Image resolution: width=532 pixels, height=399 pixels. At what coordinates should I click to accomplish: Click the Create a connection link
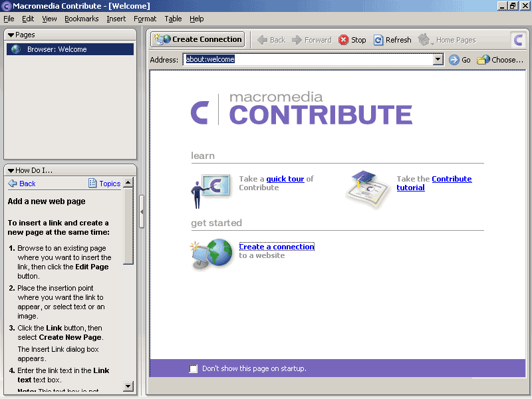(x=277, y=247)
